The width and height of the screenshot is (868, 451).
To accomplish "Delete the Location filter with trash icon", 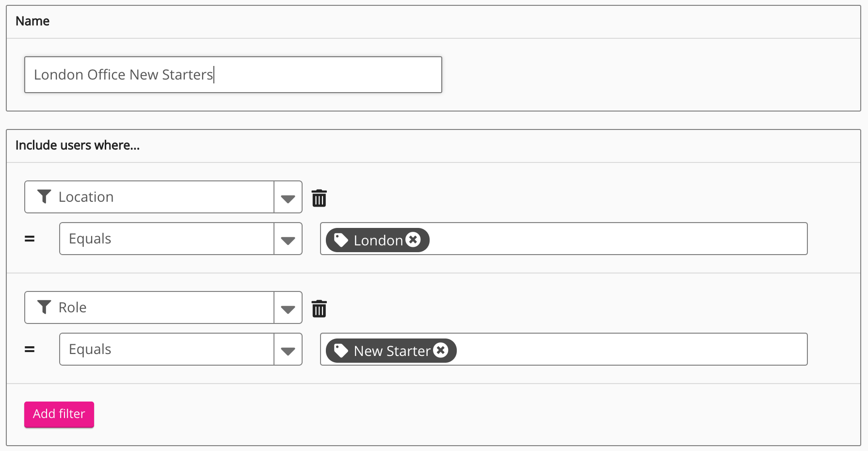I will [x=319, y=198].
